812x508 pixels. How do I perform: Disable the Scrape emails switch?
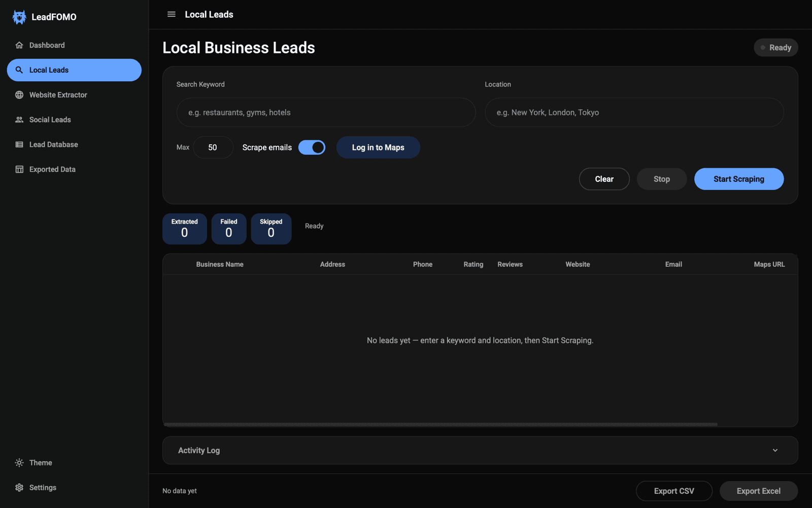[312, 147]
